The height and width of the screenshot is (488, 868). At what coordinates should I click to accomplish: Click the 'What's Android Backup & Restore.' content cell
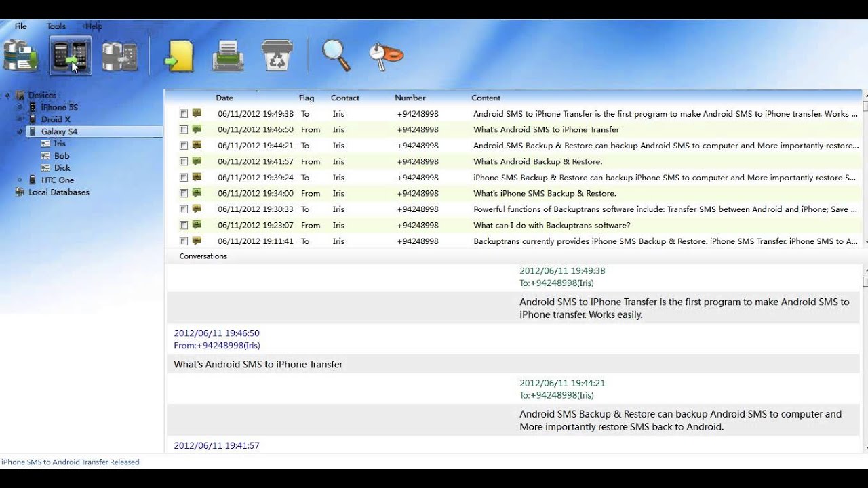coord(538,161)
